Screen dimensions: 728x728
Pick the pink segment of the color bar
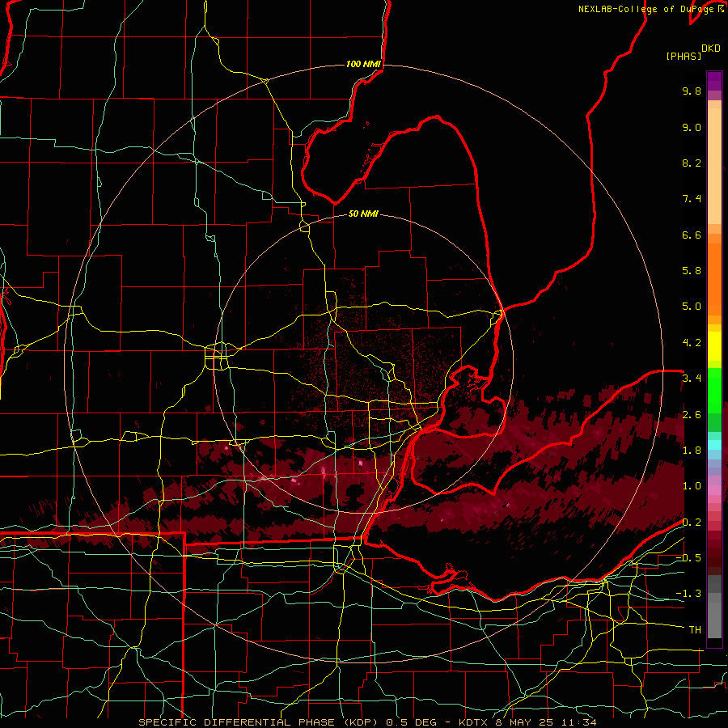point(714,490)
